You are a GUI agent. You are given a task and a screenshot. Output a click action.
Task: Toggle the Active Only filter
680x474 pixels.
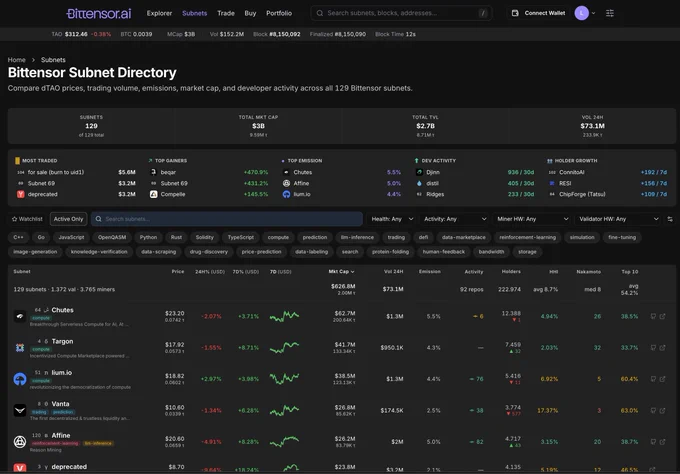click(x=69, y=219)
